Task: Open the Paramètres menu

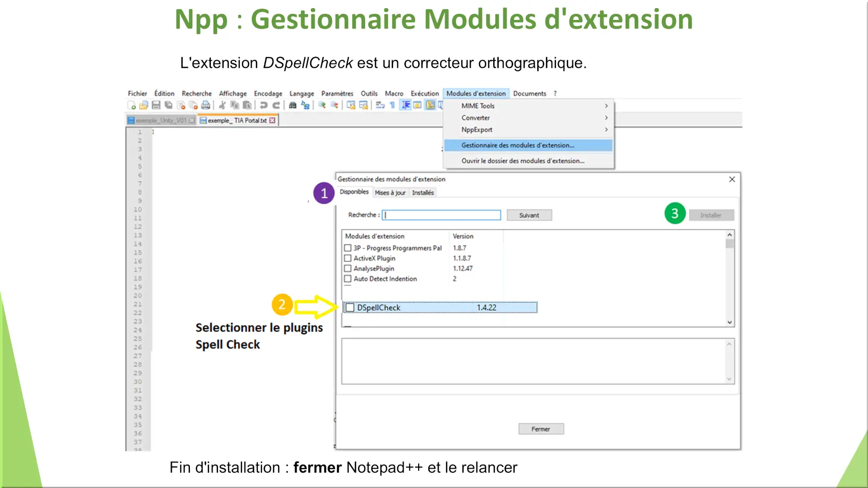Action: (x=337, y=93)
